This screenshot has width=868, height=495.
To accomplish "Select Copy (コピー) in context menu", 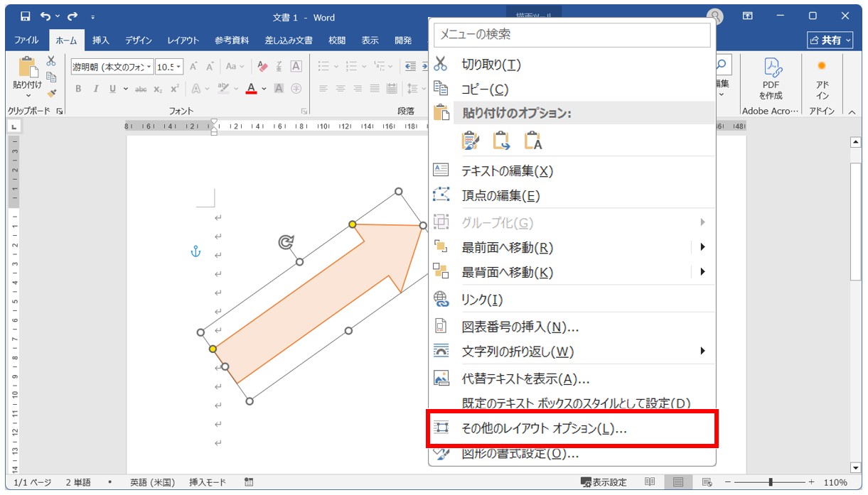I will (x=572, y=89).
